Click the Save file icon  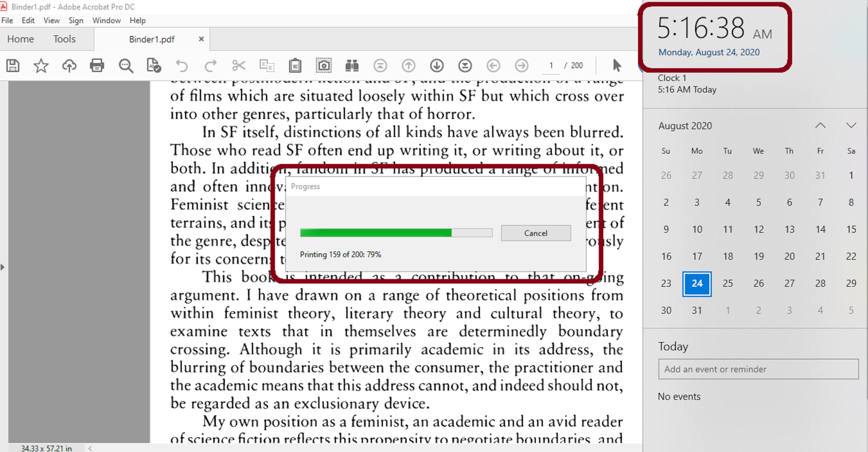[13, 65]
